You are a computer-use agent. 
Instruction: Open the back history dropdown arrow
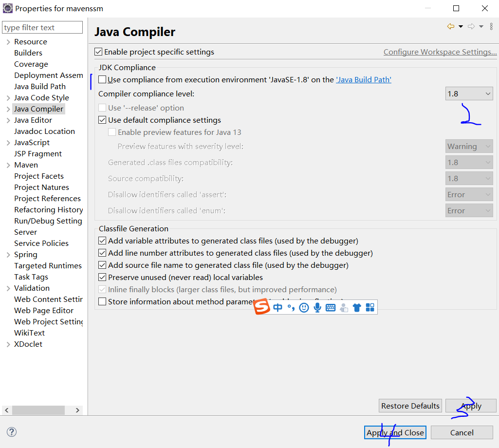coord(461,27)
